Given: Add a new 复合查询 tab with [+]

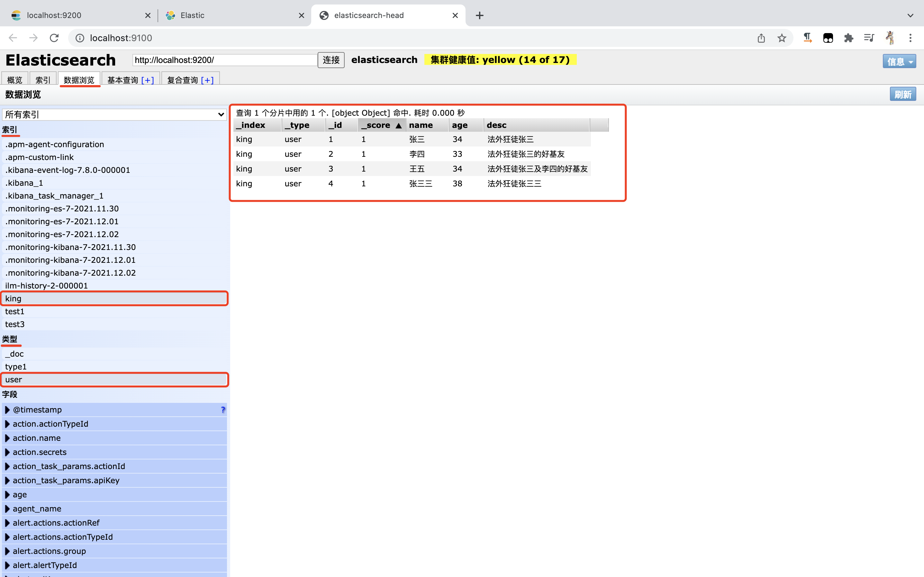Looking at the screenshot, I should tap(207, 80).
